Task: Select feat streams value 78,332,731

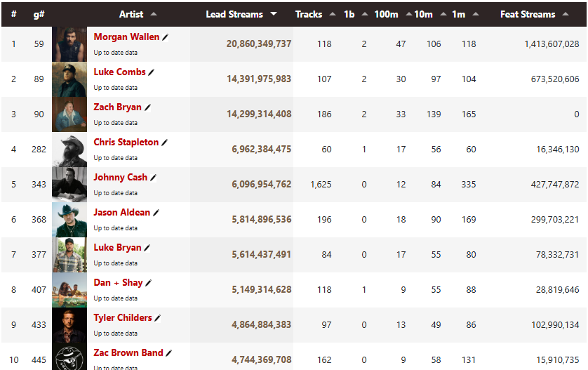Action: point(557,254)
